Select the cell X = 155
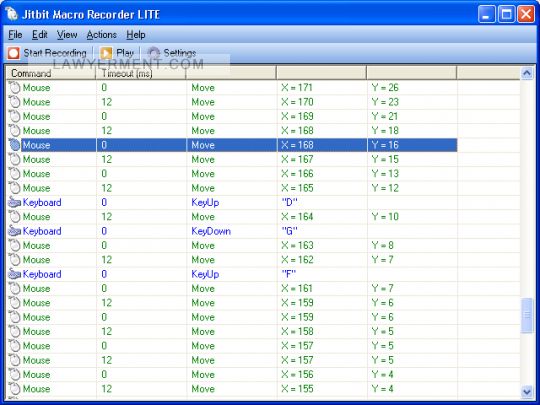 (297, 389)
